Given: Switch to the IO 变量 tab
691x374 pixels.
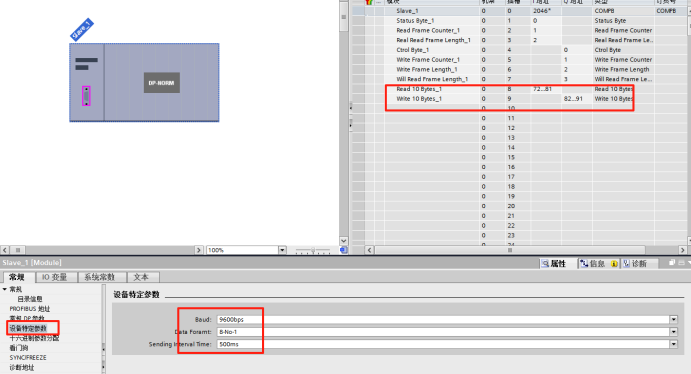Looking at the screenshot, I should (x=54, y=277).
